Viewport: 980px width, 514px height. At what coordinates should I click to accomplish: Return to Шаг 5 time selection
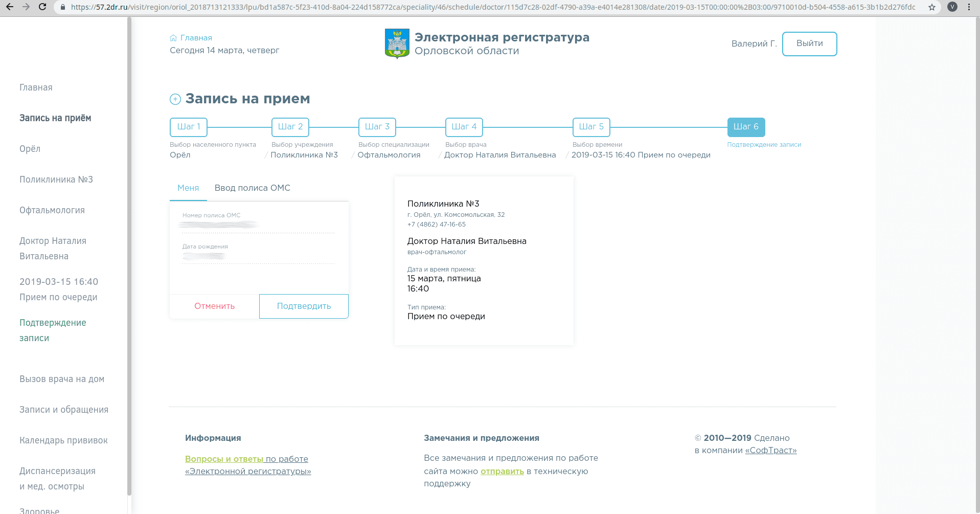(591, 127)
